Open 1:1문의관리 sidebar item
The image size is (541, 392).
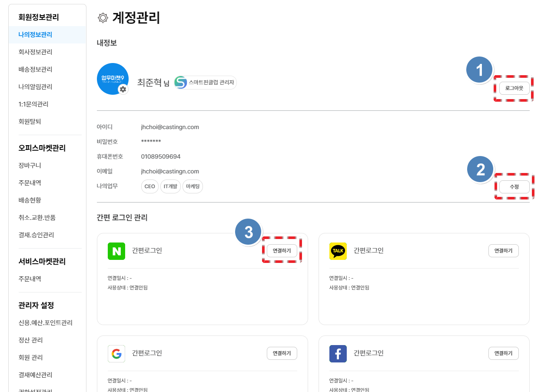[x=33, y=104]
